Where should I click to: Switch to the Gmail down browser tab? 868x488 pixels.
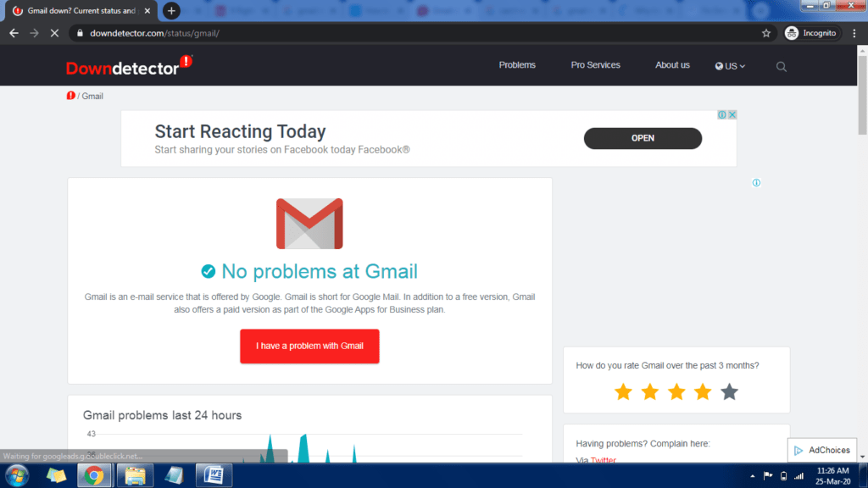coord(76,12)
